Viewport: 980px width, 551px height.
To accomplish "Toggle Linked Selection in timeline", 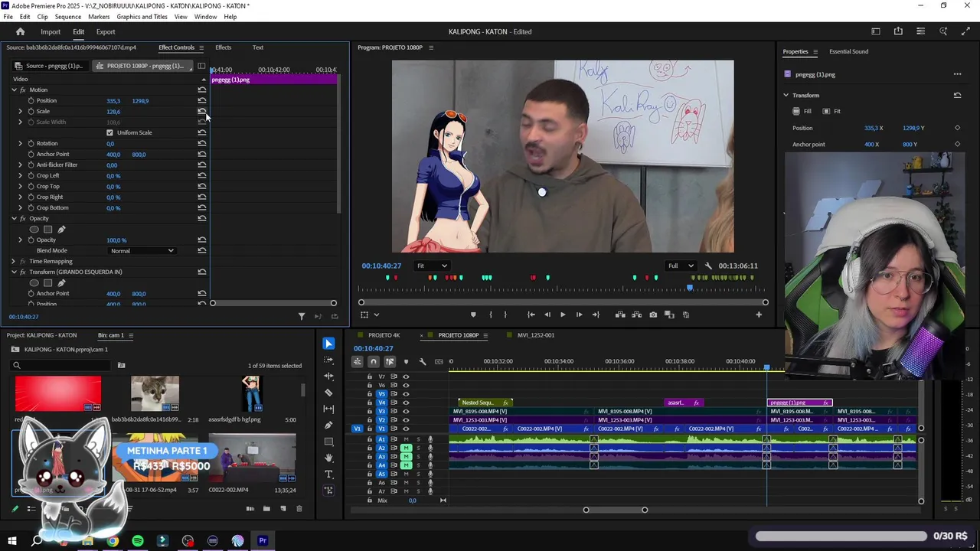I will click(390, 361).
